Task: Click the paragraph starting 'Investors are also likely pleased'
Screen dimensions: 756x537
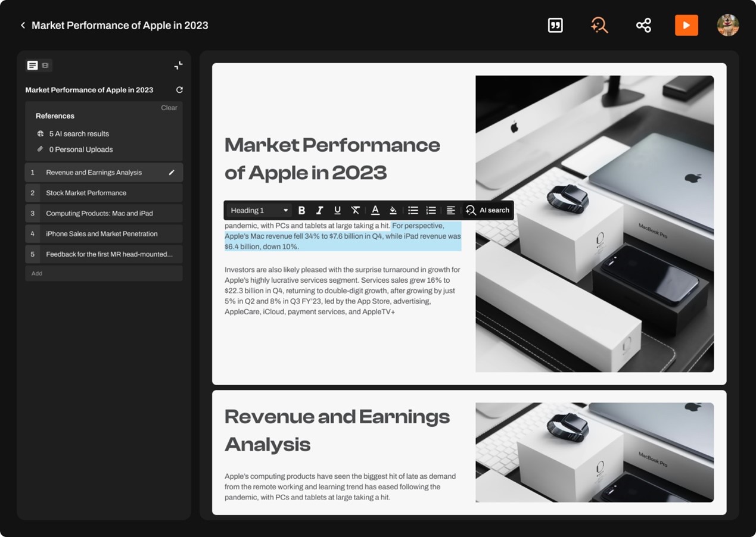Action: tap(343, 291)
